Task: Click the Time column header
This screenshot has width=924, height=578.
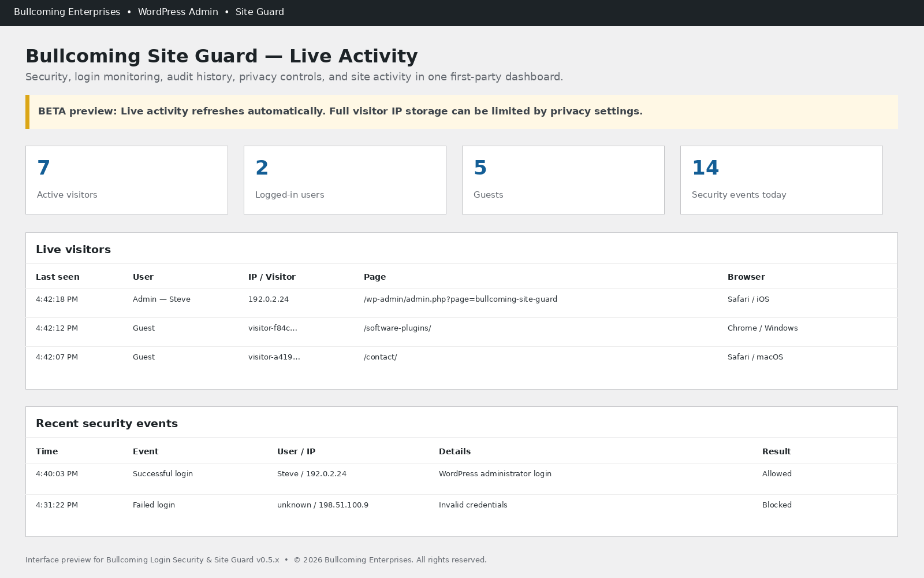Action: [x=47, y=451]
